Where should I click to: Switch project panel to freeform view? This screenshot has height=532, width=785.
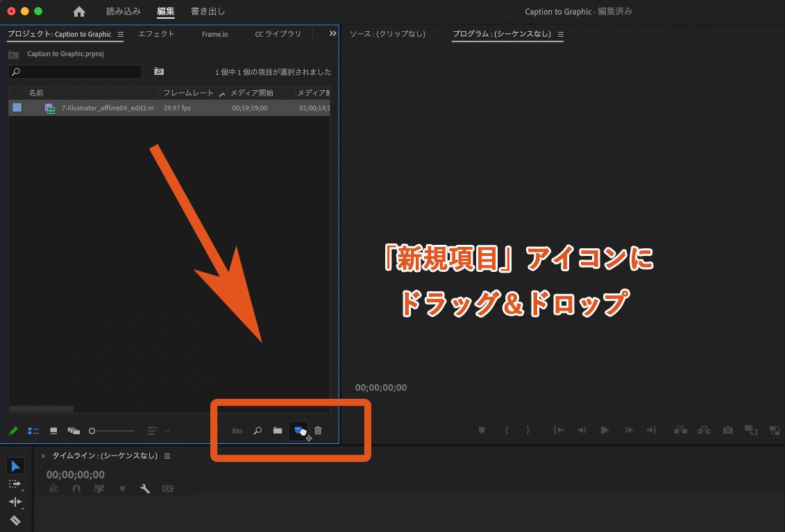tap(74, 431)
